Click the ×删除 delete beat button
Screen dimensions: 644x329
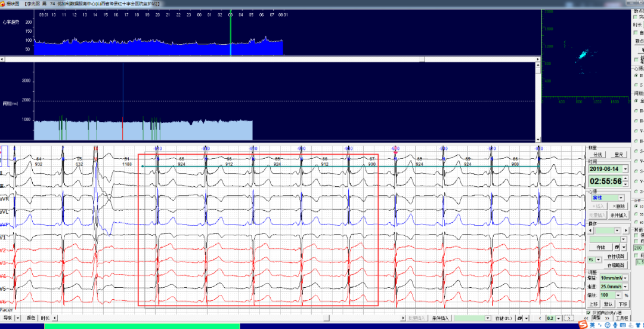point(620,206)
